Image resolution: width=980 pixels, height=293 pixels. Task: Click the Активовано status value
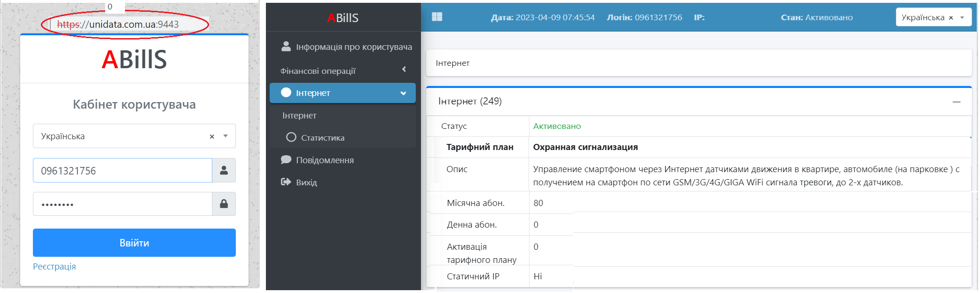[x=557, y=126]
